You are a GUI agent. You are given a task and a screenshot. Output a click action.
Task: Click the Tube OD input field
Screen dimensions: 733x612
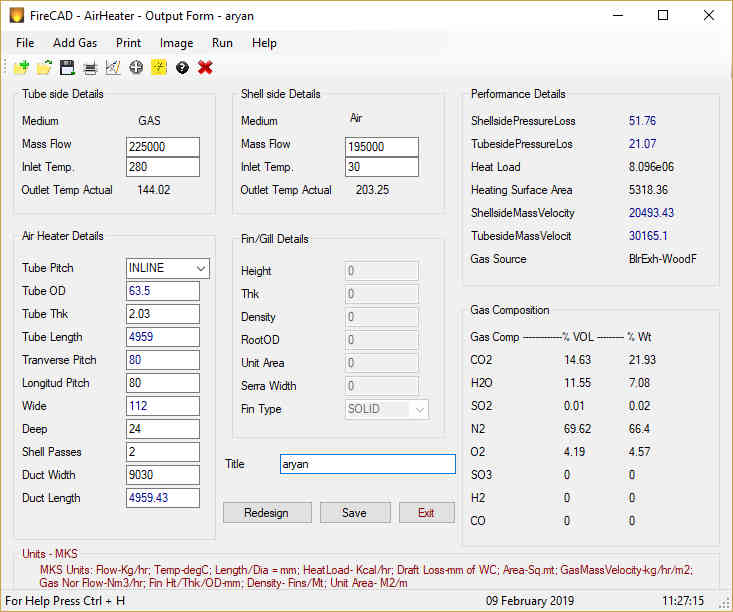point(163,291)
